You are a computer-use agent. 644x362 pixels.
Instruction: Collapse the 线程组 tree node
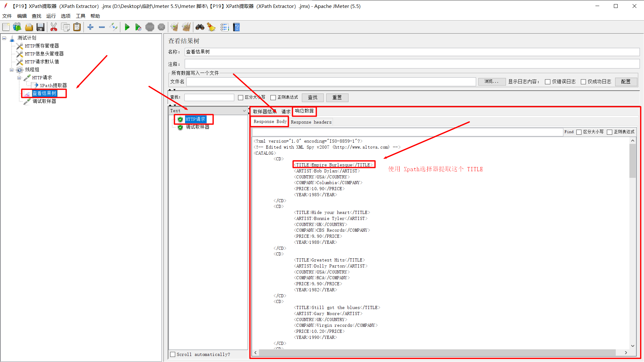(x=11, y=69)
